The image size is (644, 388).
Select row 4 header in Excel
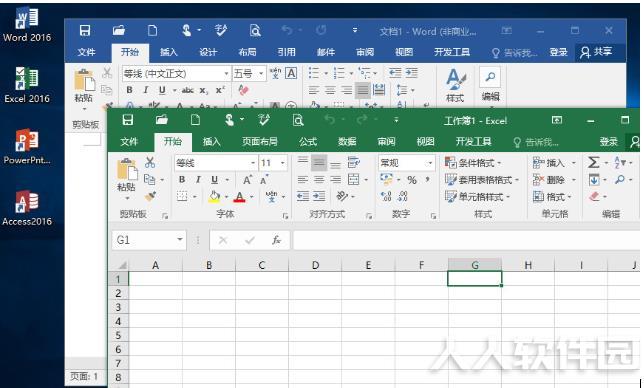click(118, 321)
